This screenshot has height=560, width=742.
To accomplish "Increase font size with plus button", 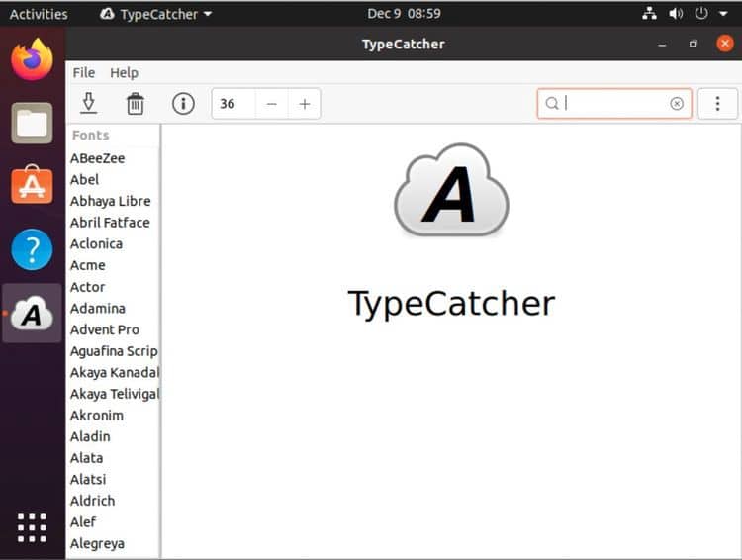I will pyautogui.click(x=304, y=104).
